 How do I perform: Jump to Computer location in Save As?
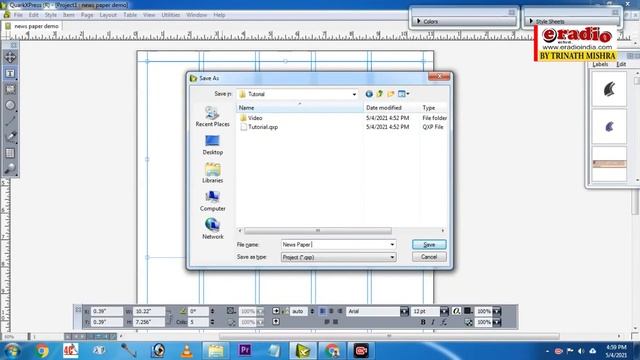[x=213, y=201]
